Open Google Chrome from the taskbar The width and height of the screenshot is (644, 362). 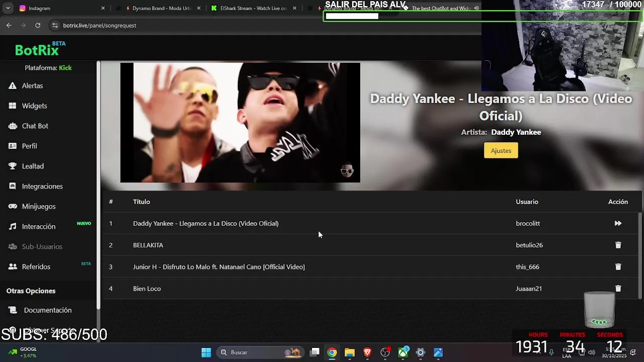coord(332,352)
